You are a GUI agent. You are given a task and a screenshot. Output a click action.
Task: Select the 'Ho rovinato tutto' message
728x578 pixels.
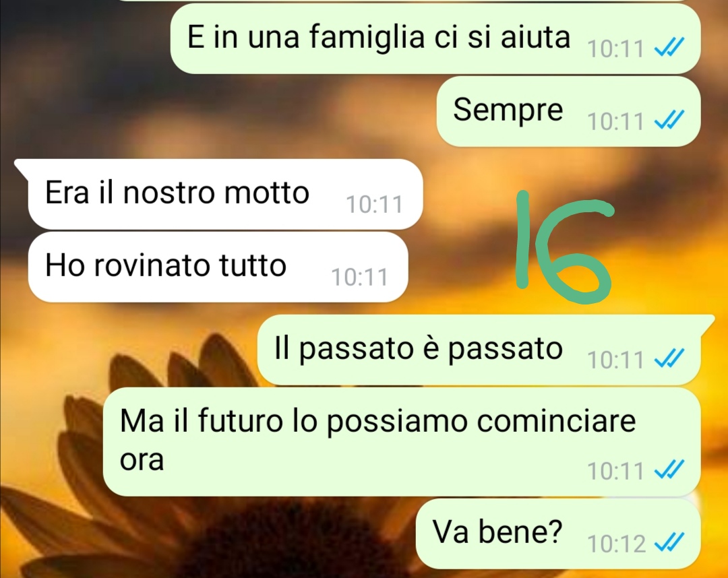pos(218,267)
